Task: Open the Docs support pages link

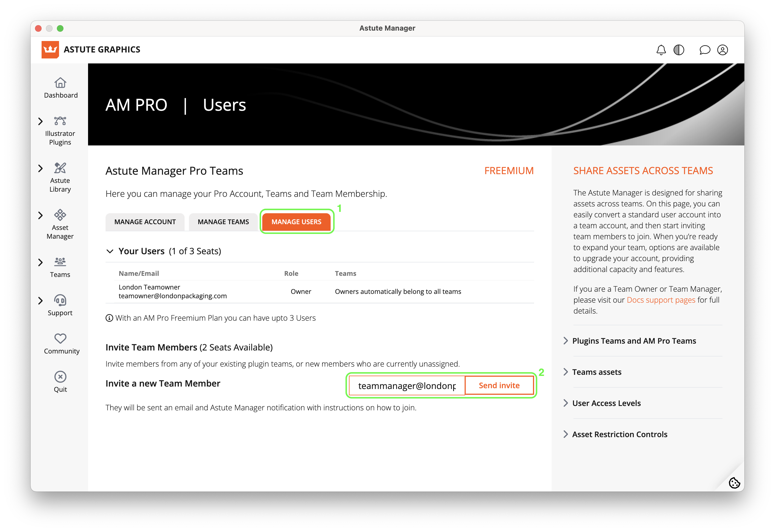Action: pyautogui.click(x=661, y=300)
